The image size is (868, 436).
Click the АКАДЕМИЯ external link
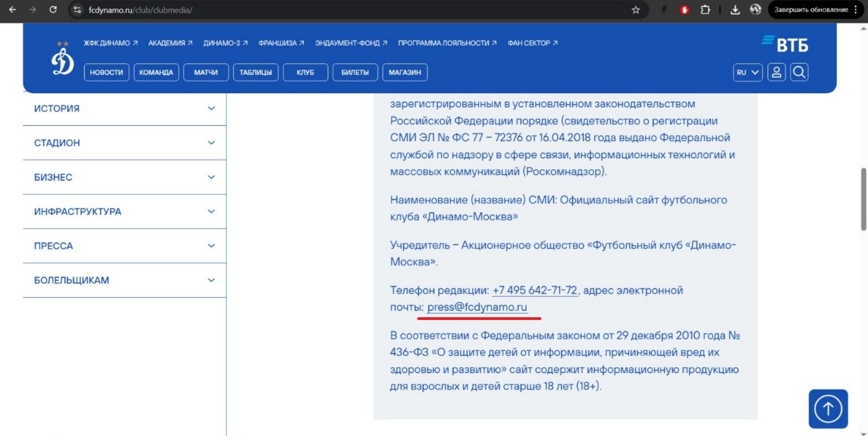pos(170,43)
